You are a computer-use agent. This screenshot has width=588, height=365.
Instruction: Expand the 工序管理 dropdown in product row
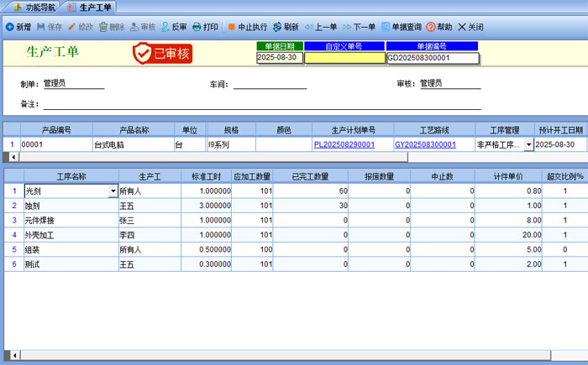pyautogui.click(x=528, y=144)
